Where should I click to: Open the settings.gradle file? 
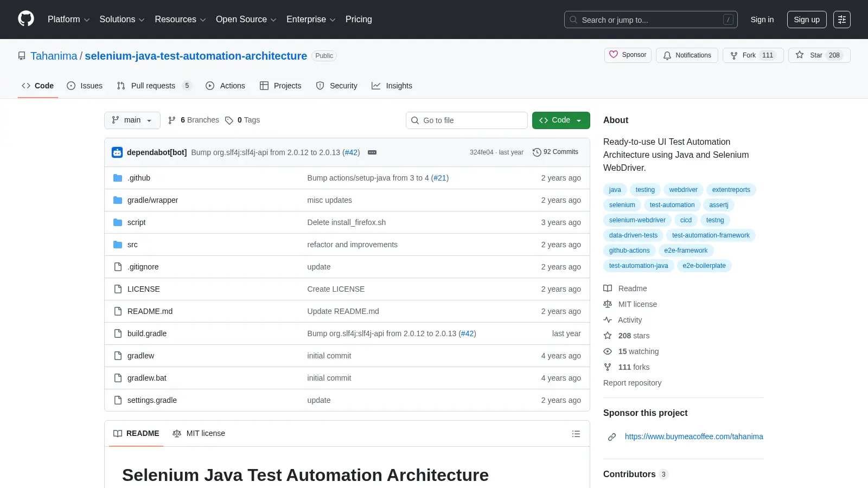coord(152,400)
